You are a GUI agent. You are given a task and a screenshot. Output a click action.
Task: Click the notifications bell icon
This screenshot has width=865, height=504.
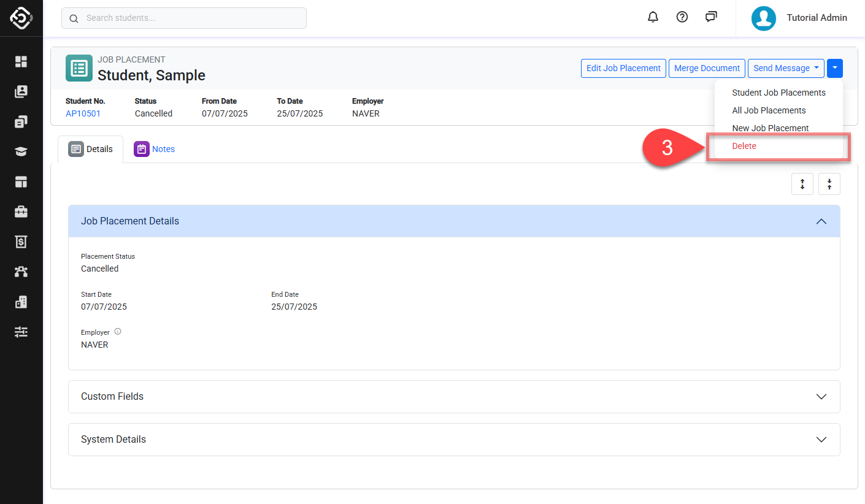tap(653, 17)
